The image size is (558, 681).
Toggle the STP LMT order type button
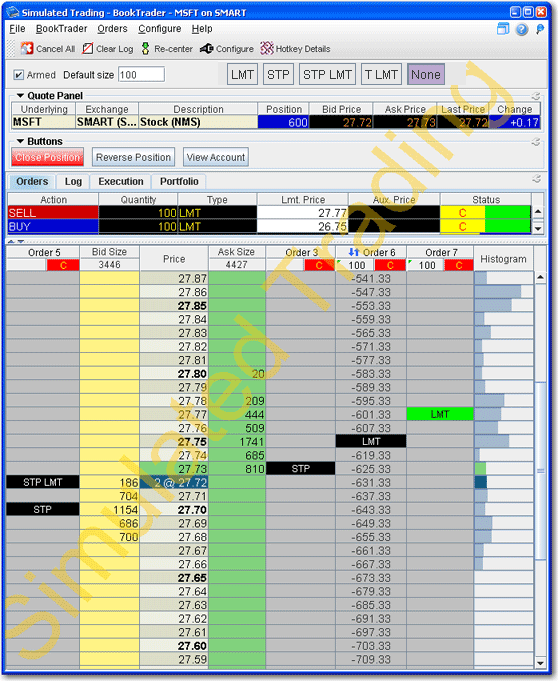pyautogui.click(x=327, y=75)
